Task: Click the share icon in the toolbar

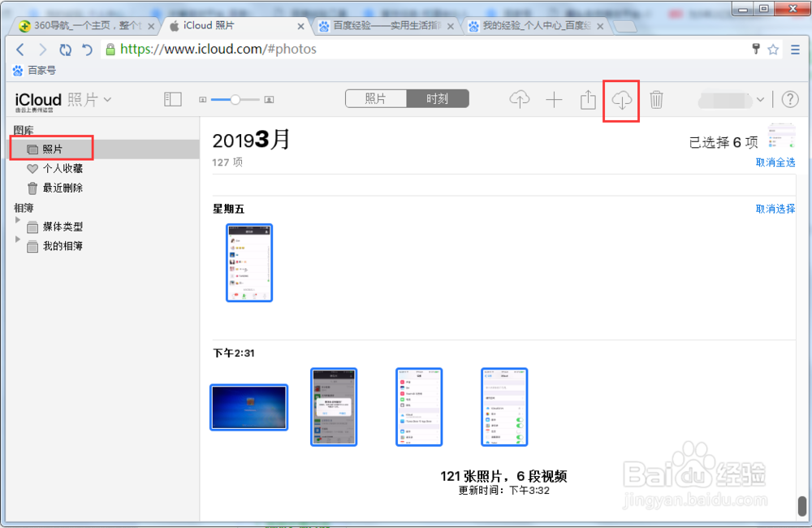Action: [x=588, y=99]
